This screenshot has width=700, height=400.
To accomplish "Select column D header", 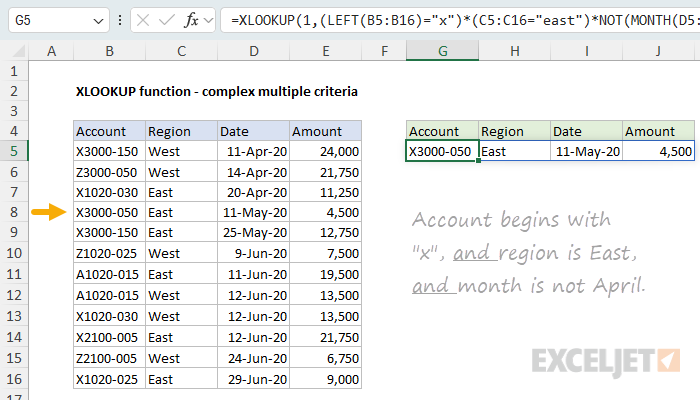I will coord(254,51).
